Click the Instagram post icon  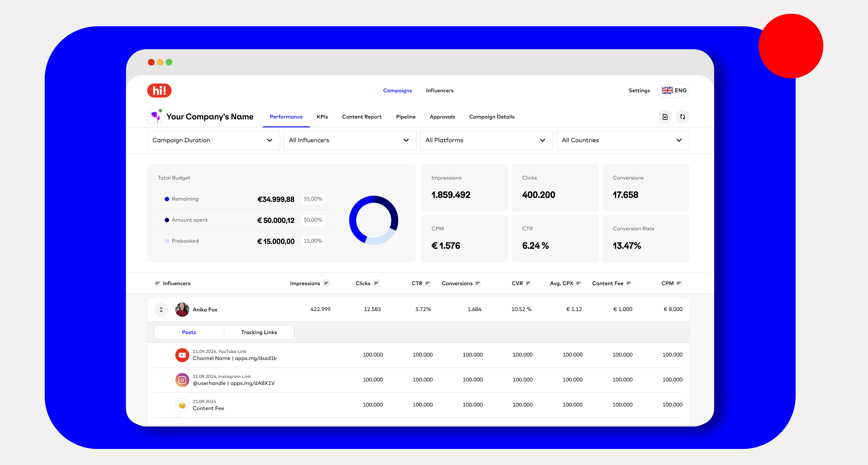coord(182,380)
